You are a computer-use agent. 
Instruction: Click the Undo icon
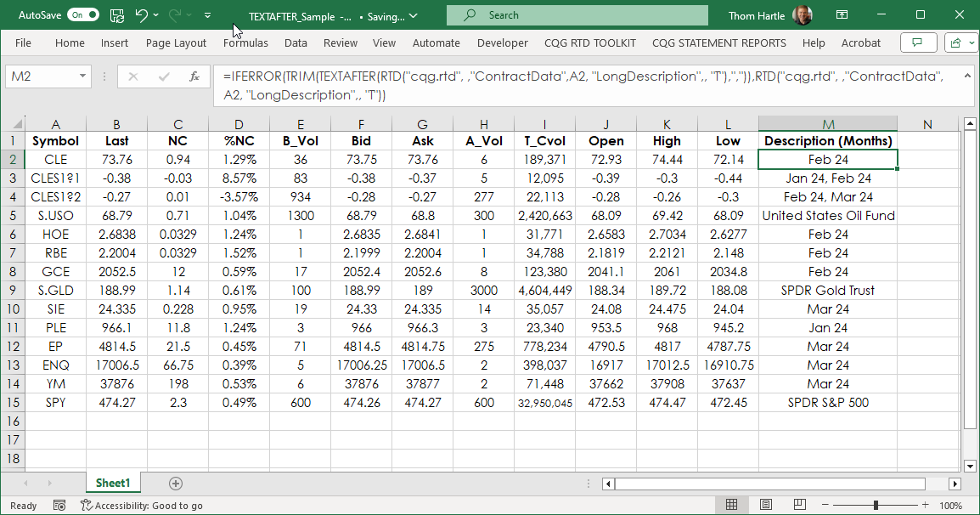coord(144,14)
